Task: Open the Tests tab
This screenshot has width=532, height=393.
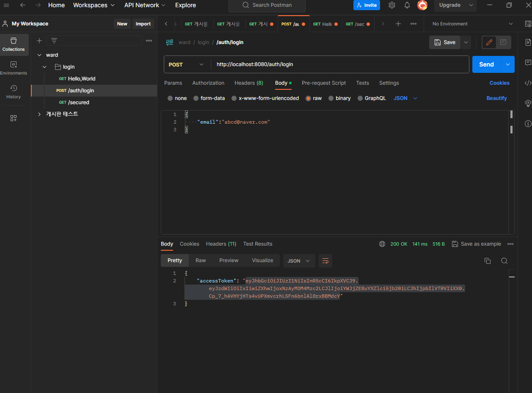Action: tap(362, 83)
